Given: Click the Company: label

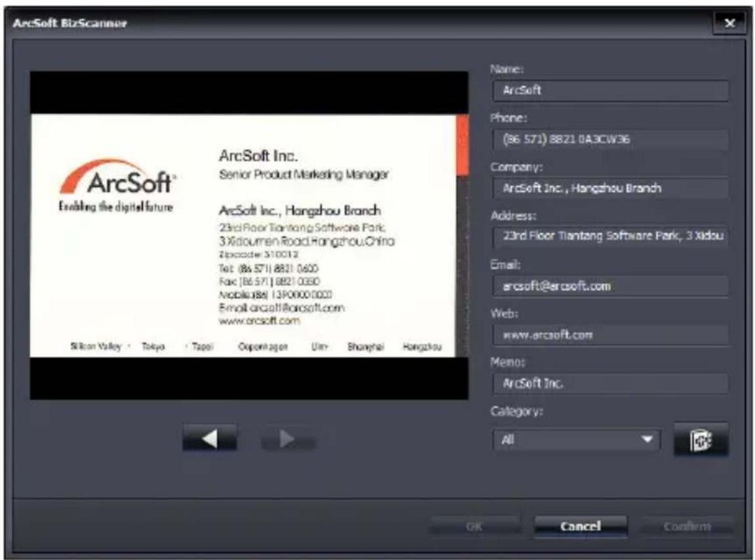Looking at the screenshot, I should pyautogui.click(x=516, y=167).
